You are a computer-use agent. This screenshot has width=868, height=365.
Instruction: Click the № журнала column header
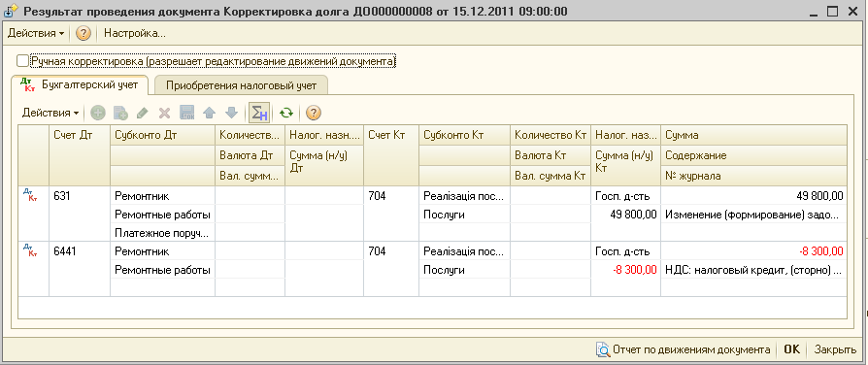[x=753, y=176]
